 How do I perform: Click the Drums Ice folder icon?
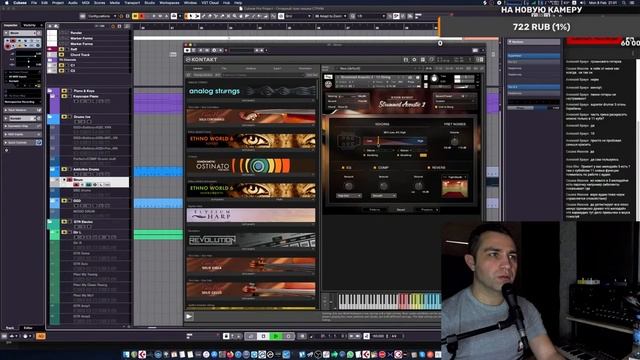point(50,117)
